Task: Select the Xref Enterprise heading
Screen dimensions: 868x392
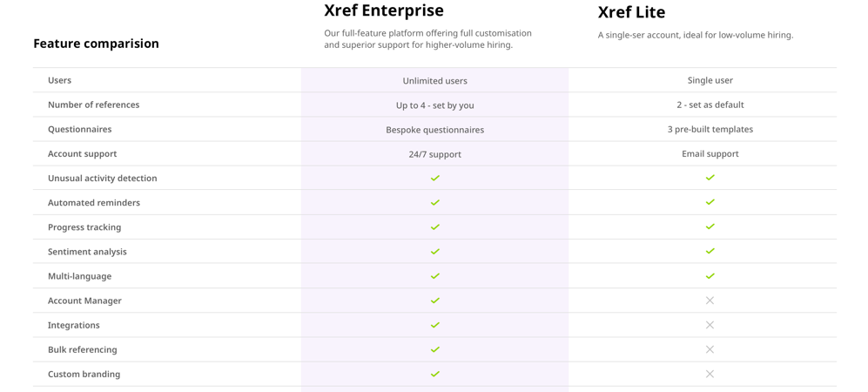Action: pos(384,10)
